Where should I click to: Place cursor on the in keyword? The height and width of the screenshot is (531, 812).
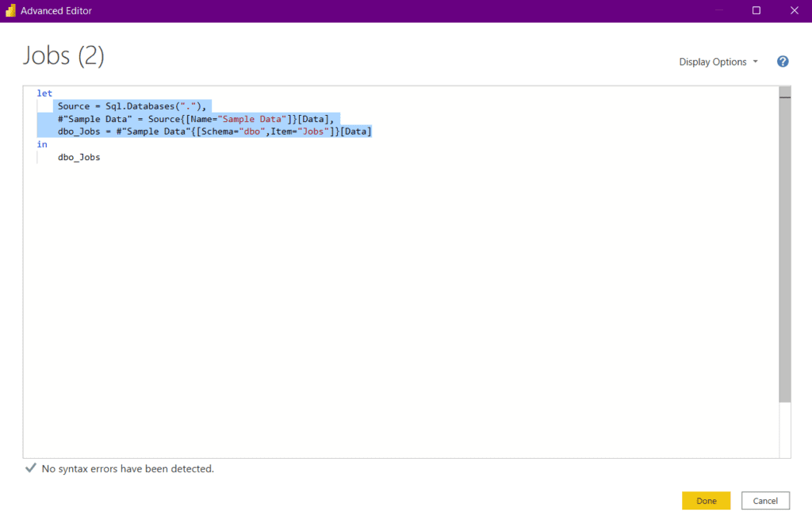click(x=42, y=143)
